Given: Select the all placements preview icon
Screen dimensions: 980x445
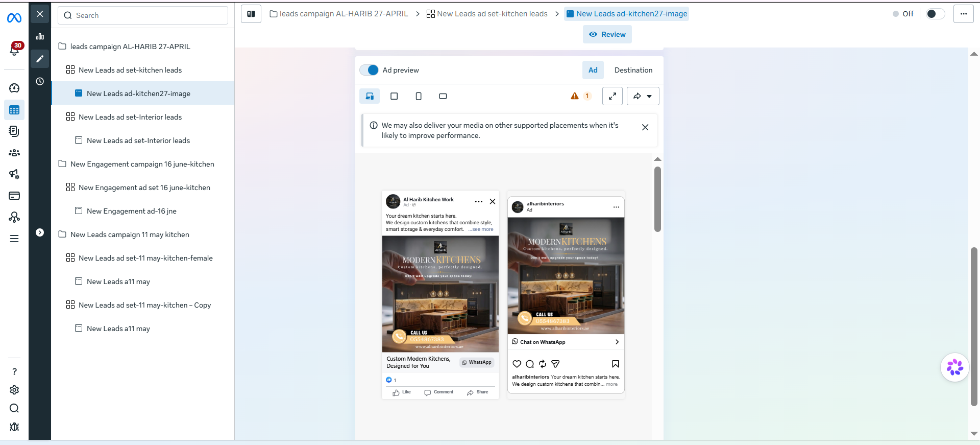Looking at the screenshot, I should [370, 96].
